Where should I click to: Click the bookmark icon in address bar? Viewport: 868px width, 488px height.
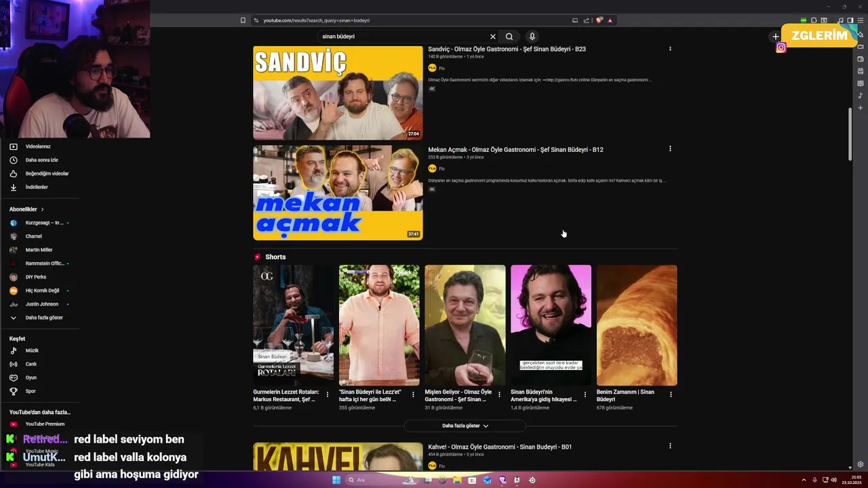[x=243, y=20]
